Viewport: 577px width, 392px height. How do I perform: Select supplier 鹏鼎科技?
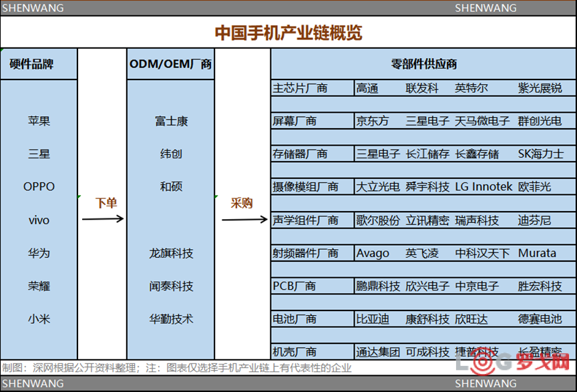(378, 286)
